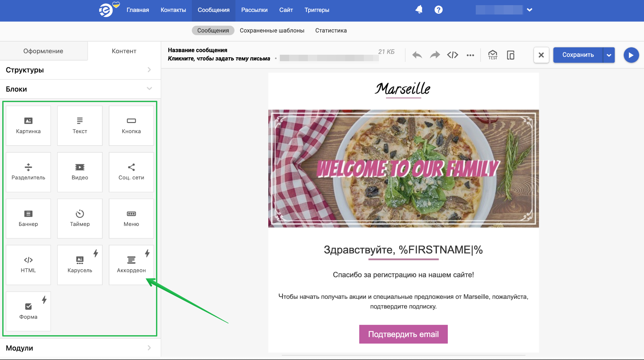Go to eSputnik logo home
Screen dimensions: 644x360
click(x=109, y=10)
